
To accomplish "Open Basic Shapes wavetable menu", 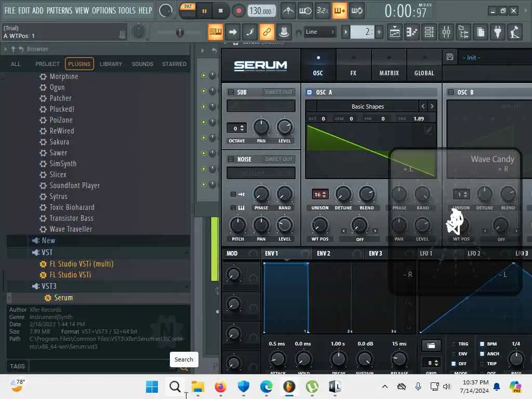I will coord(367,107).
